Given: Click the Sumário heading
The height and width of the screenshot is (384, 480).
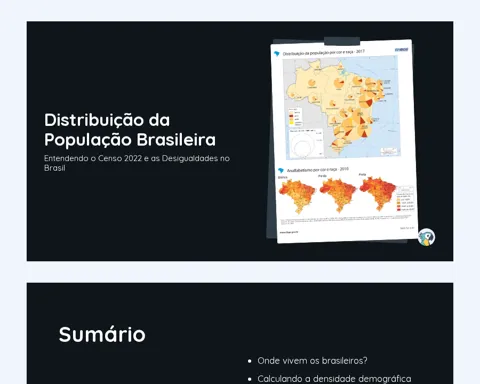Looking at the screenshot, I should coord(102,334).
